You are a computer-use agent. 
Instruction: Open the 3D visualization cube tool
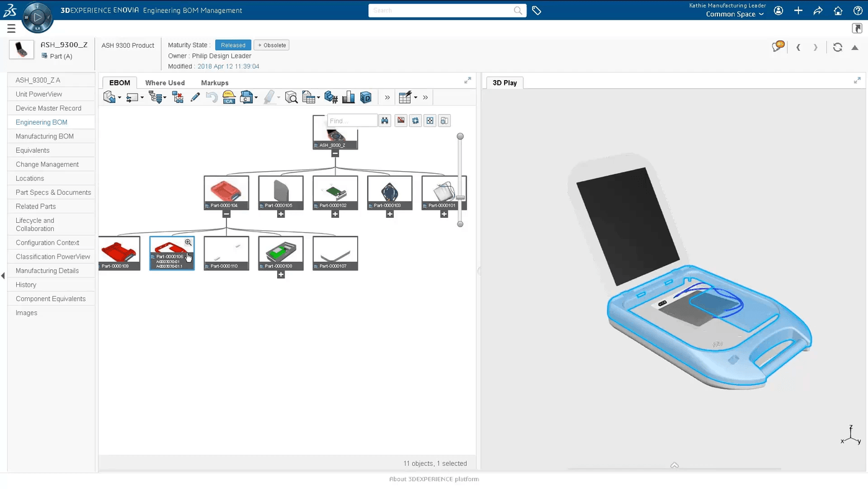365,97
